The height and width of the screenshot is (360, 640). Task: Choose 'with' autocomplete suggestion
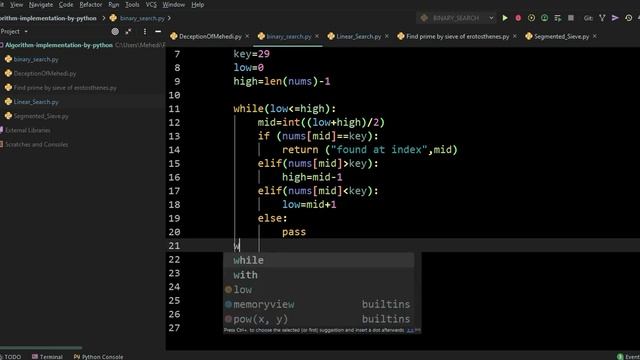click(318, 275)
